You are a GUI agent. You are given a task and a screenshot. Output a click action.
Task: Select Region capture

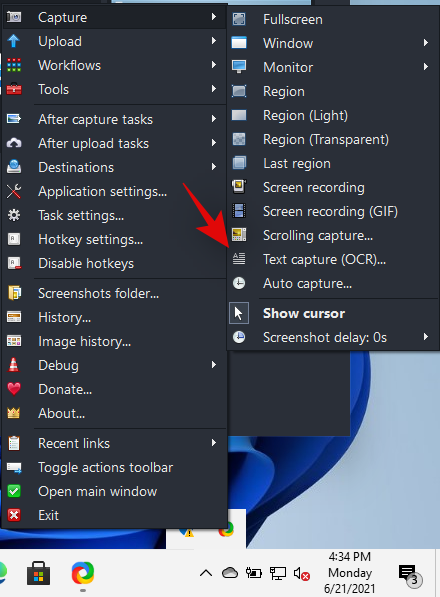click(x=333, y=91)
